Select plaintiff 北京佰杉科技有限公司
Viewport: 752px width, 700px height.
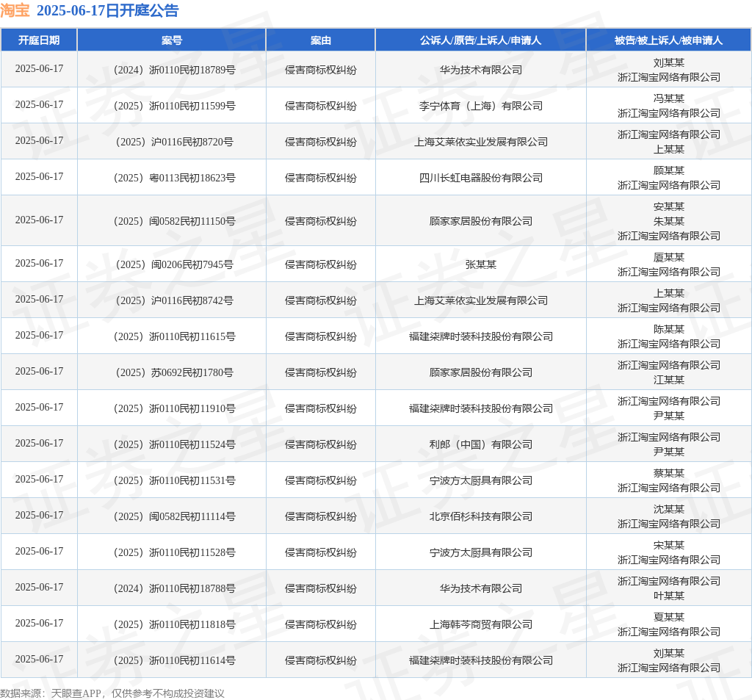point(480,516)
